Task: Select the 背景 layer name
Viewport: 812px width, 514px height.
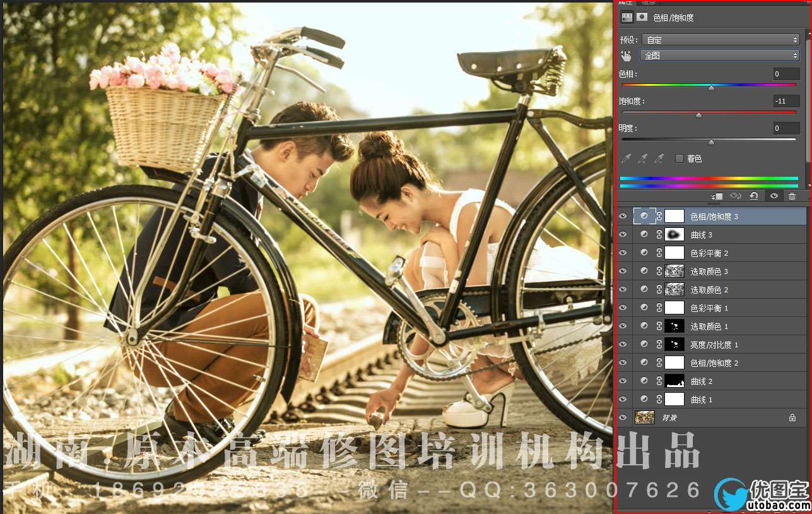Action: [x=669, y=418]
